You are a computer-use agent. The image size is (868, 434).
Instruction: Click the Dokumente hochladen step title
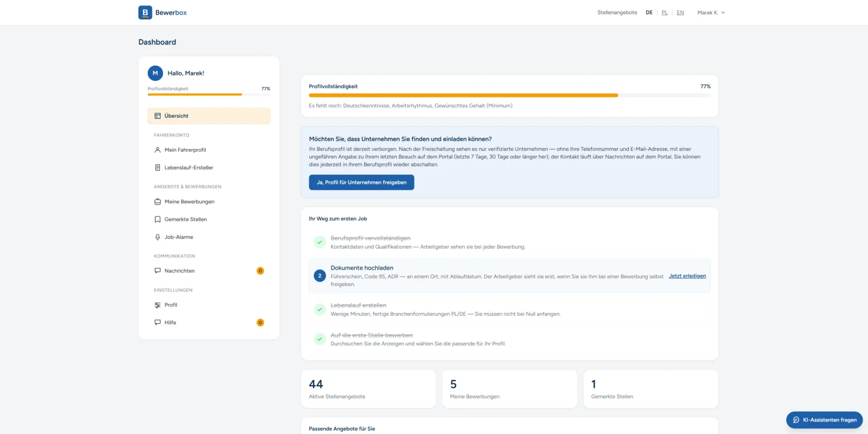[x=362, y=268]
